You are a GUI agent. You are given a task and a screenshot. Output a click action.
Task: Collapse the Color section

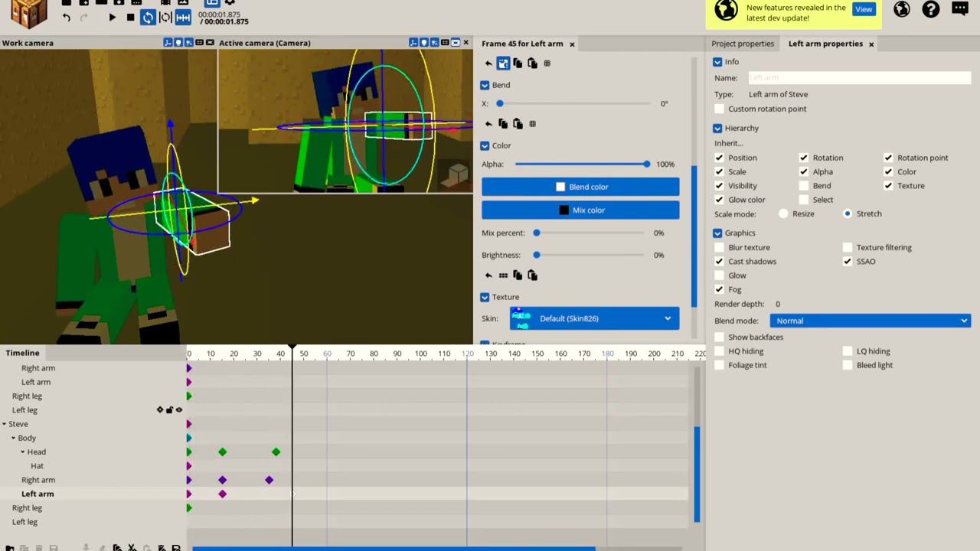pyautogui.click(x=485, y=145)
